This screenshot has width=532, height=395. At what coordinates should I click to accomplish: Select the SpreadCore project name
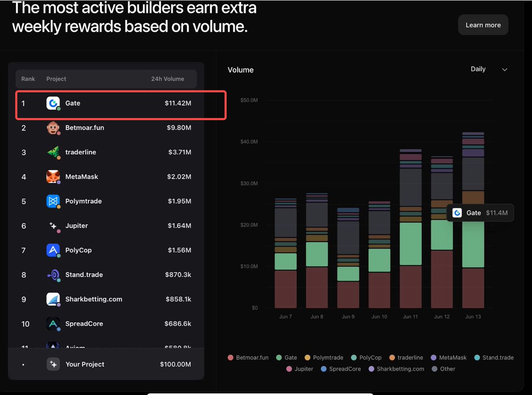84,324
